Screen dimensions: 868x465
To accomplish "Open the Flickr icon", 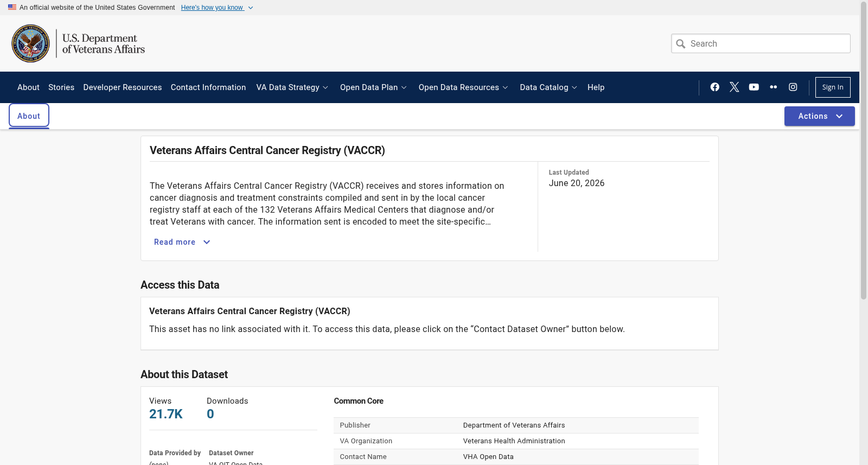I will coord(774,87).
